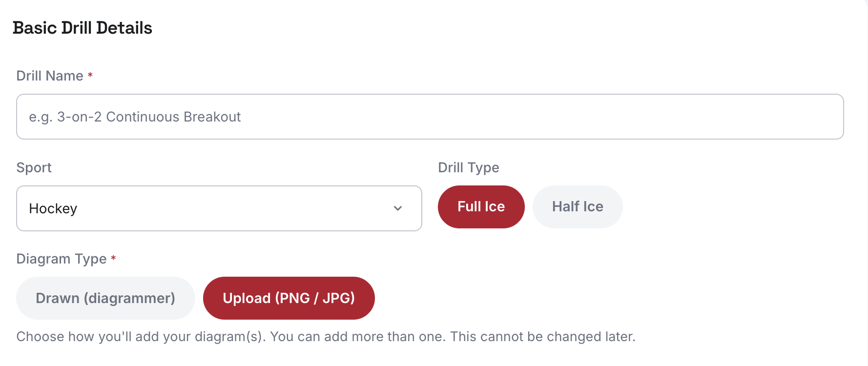Image resolution: width=868 pixels, height=366 pixels.
Task: Click the 3-on-2 Continuous Breakout placeholder
Action: tap(135, 117)
